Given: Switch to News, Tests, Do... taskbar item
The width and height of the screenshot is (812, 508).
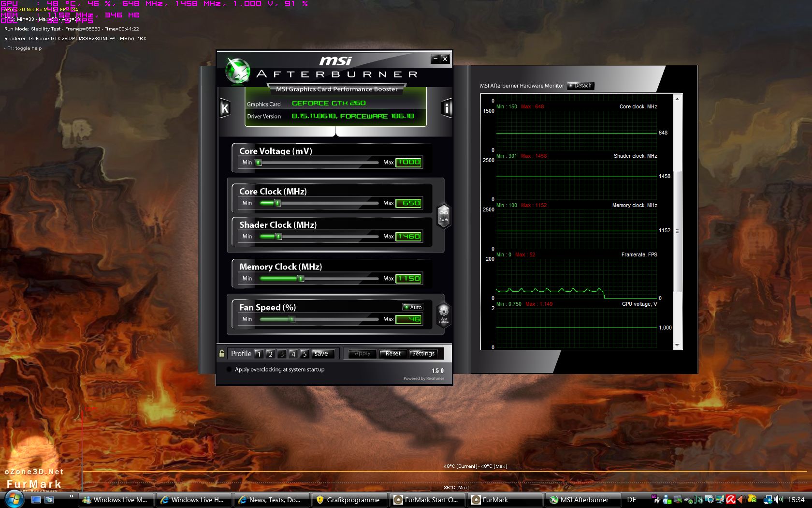Looking at the screenshot, I should [x=272, y=500].
